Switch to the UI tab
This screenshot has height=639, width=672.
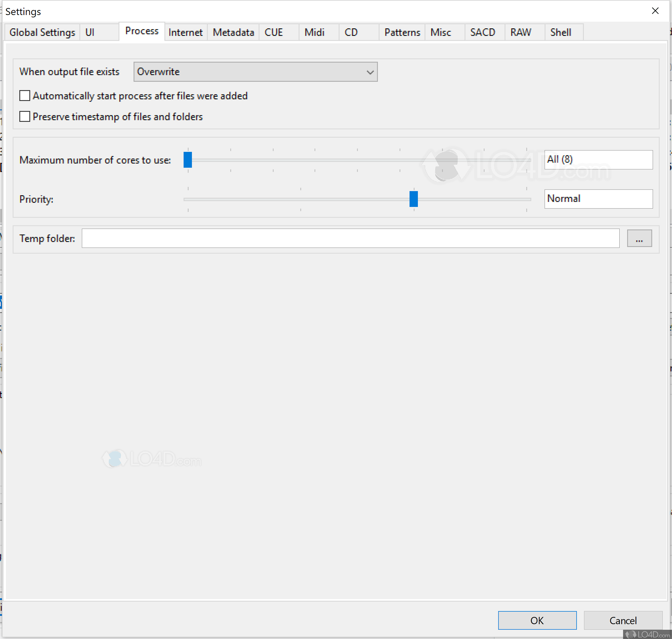(x=90, y=32)
